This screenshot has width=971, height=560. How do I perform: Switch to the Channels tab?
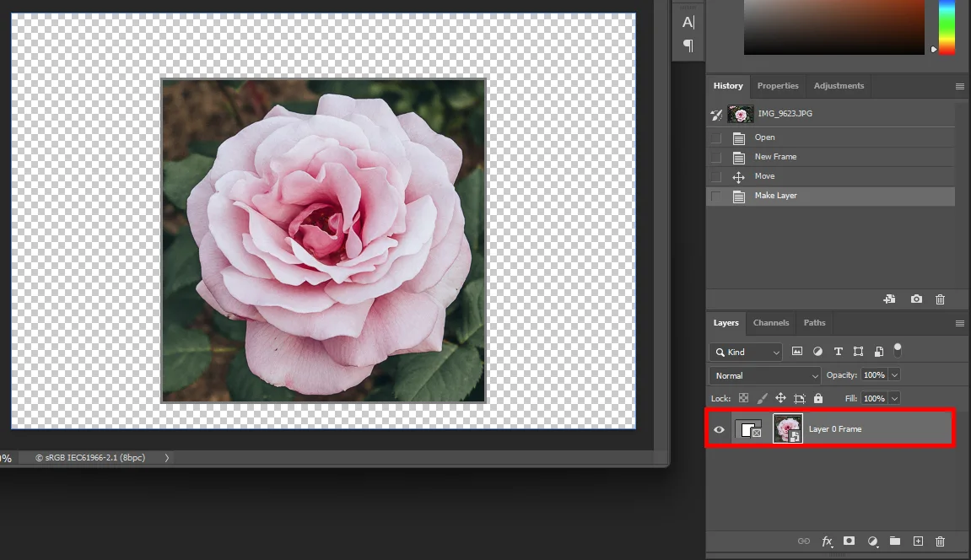(771, 323)
